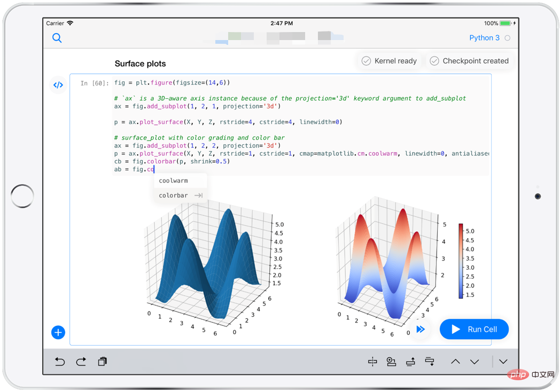Select the code cell type icon
560x392 pixels.
[58, 85]
